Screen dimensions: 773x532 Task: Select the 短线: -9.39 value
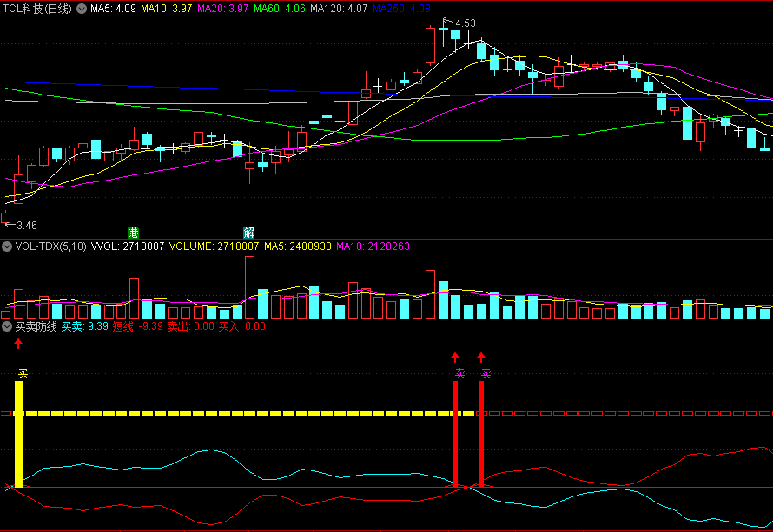137,326
